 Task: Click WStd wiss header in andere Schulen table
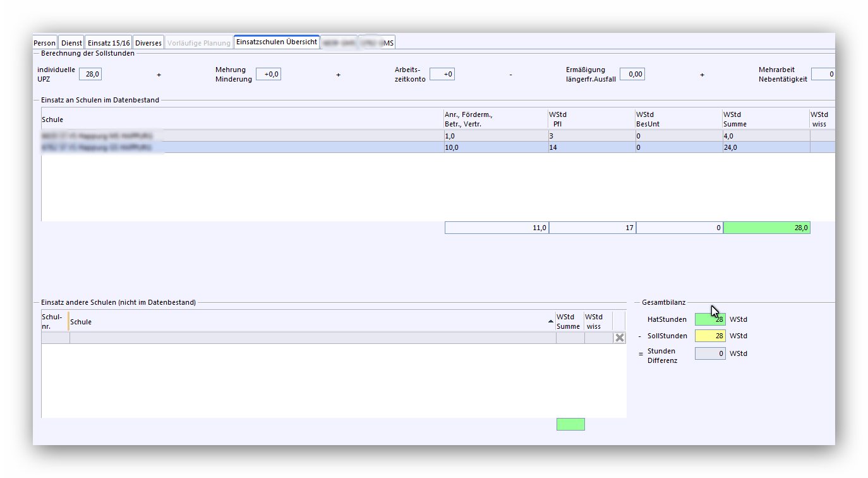coord(598,321)
